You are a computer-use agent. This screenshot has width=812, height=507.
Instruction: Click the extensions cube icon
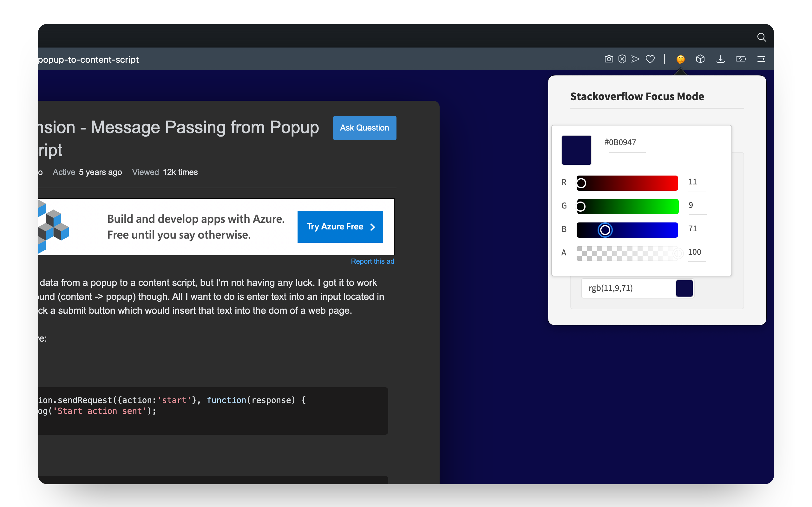(700, 59)
